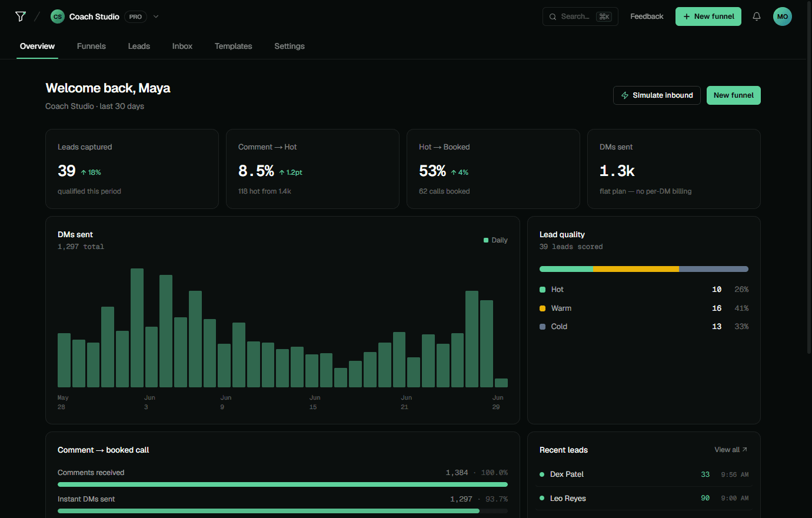Open the Feedback link
The width and height of the screenshot is (812, 518).
[647, 16]
